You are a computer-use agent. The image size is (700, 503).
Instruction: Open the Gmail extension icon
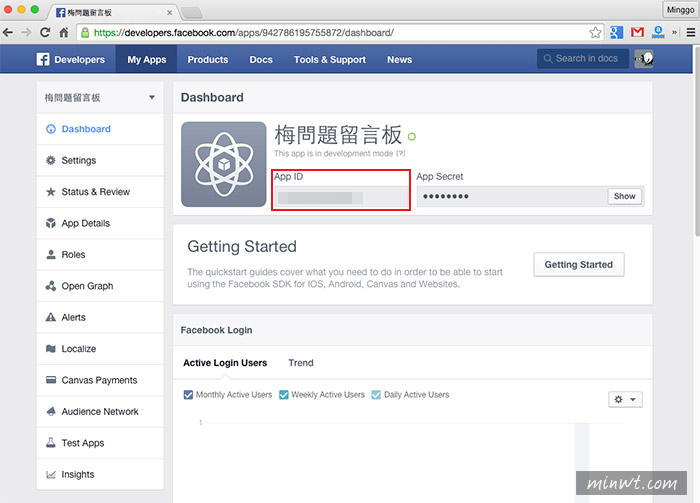click(x=637, y=32)
